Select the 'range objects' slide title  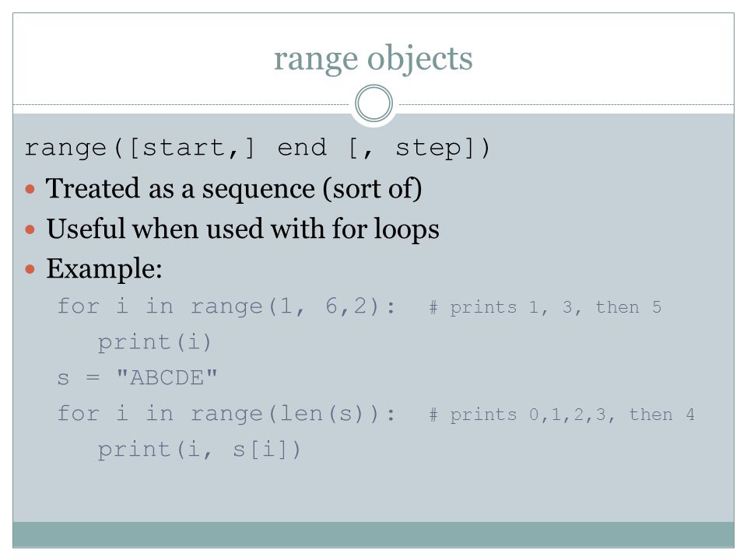tap(373, 58)
